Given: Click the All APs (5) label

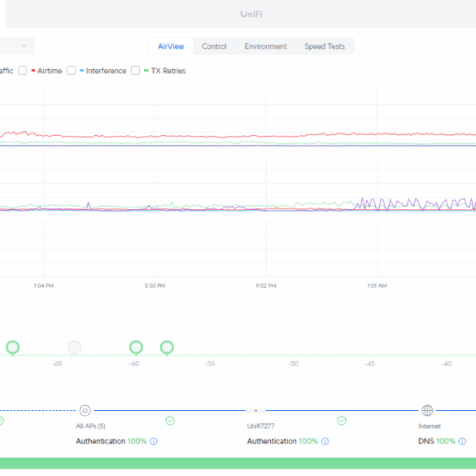Looking at the screenshot, I should point(90,426).
